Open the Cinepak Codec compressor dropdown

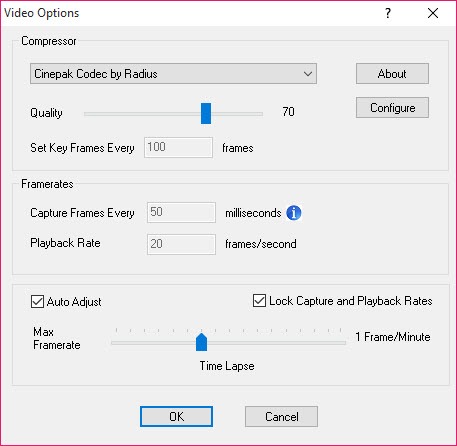[x=173, y=74]
